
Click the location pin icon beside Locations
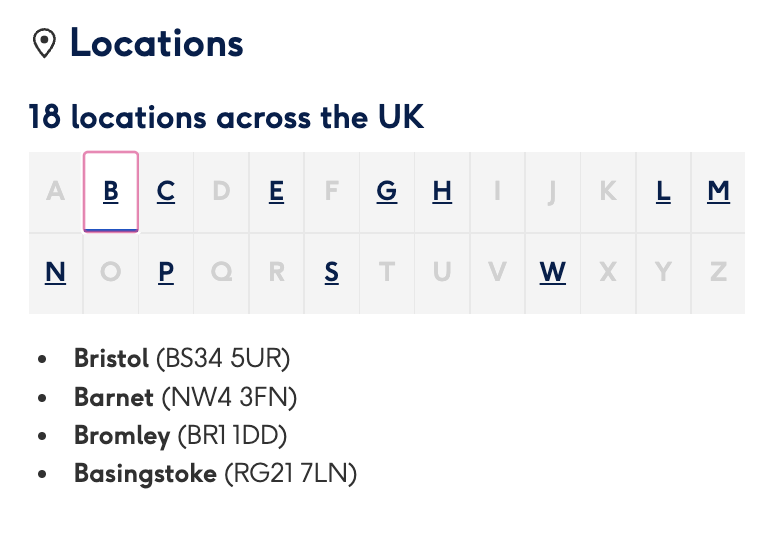(44, 43)
